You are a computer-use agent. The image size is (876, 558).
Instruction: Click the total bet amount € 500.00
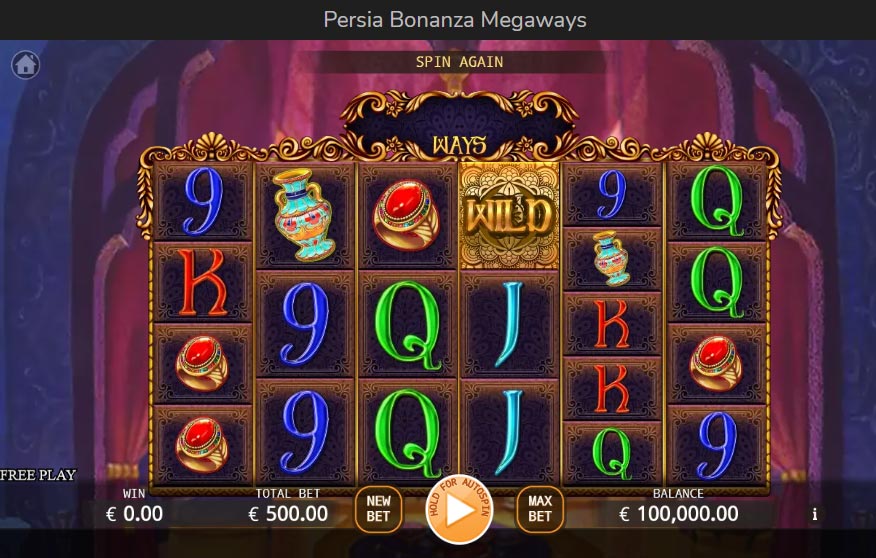point(288,514)
